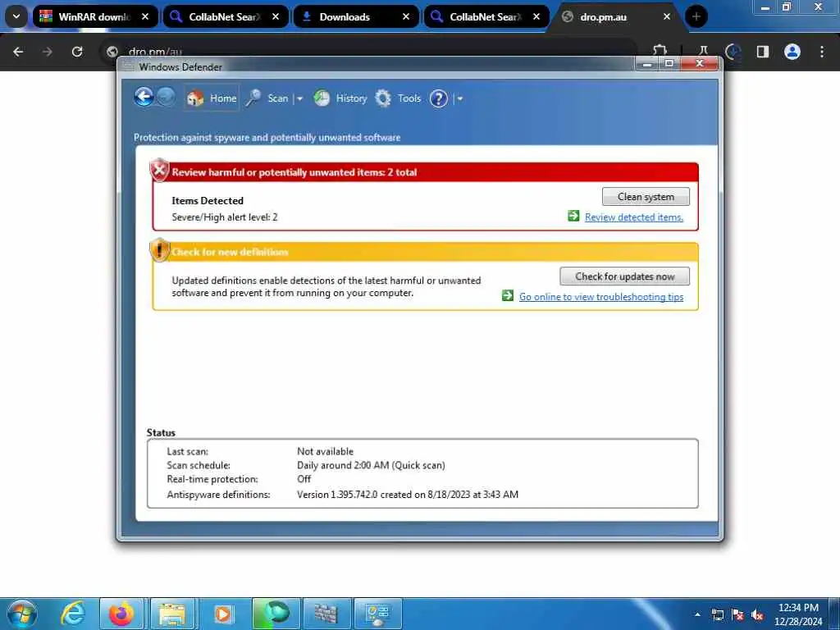This screenshot has height=630, width=840.
Task: Open the Windows Start menu
Action: [22, 614]
